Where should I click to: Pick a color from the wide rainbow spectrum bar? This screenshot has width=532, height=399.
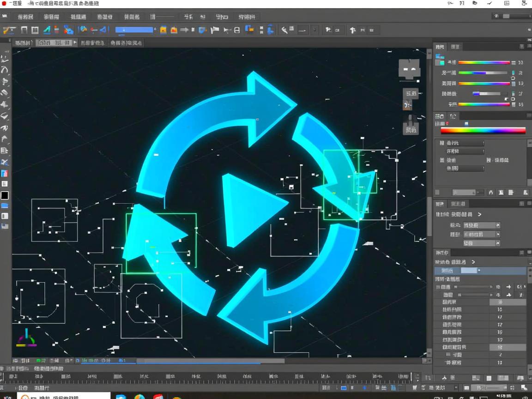(x=483, y=131)
